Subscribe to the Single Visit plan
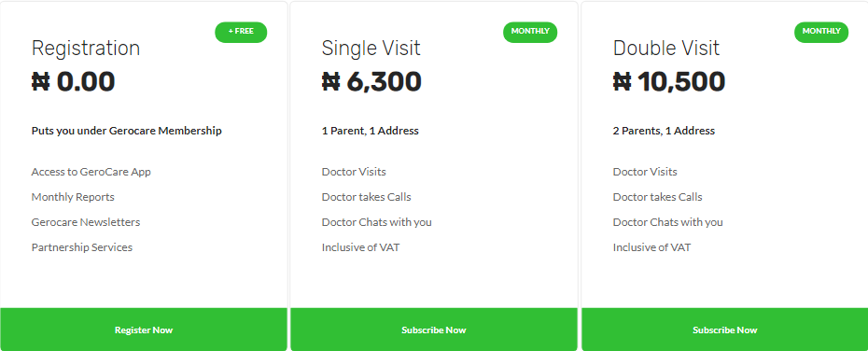 point(433,330)
